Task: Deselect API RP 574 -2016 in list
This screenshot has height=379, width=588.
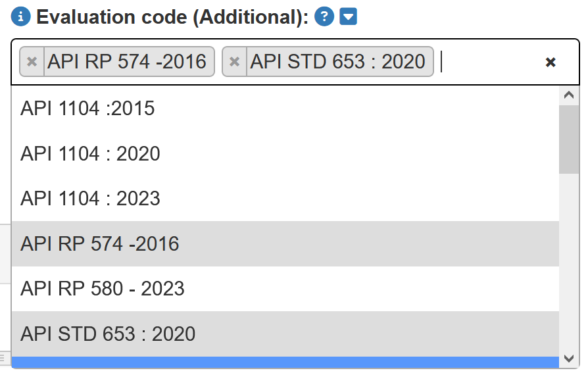Action: tap(100, 244)
